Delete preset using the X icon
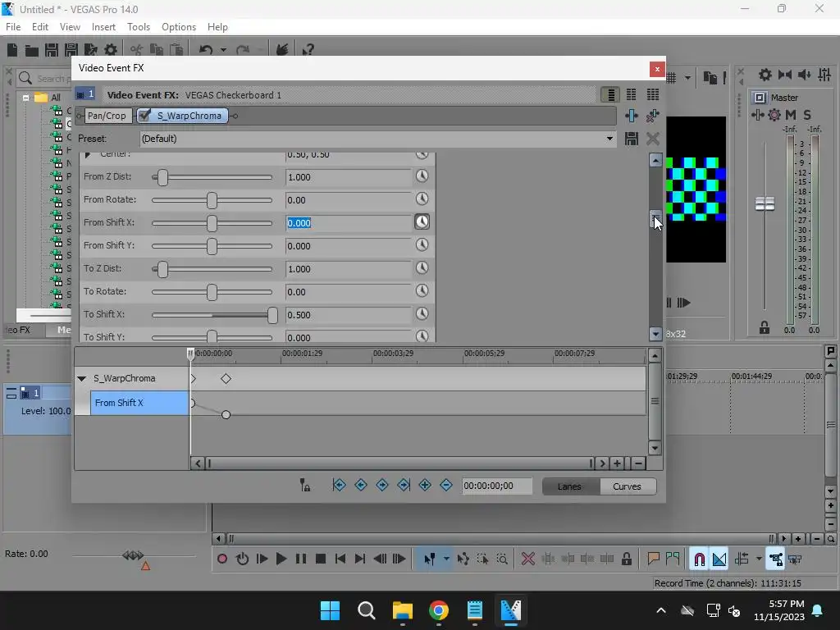The image size is (840, 630). pyautogui.click(x=652, y=139)
